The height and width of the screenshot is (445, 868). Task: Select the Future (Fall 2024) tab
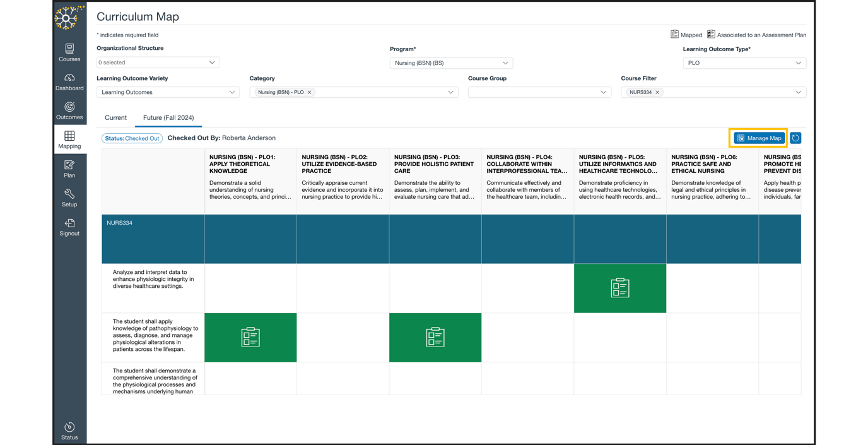167,118
